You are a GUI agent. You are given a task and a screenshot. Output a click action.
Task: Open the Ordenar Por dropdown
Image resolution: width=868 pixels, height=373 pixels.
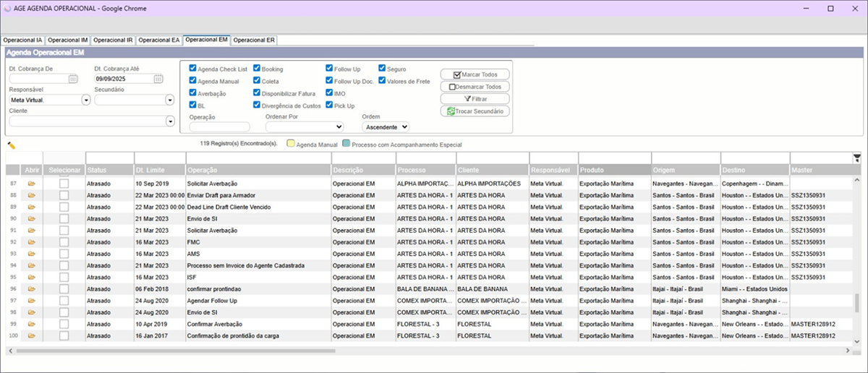tap(305, 127)
